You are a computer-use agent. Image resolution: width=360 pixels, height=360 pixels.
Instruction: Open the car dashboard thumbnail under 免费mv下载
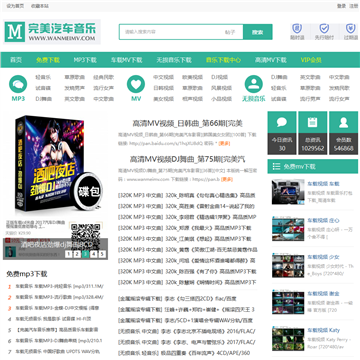coord(288,192)
